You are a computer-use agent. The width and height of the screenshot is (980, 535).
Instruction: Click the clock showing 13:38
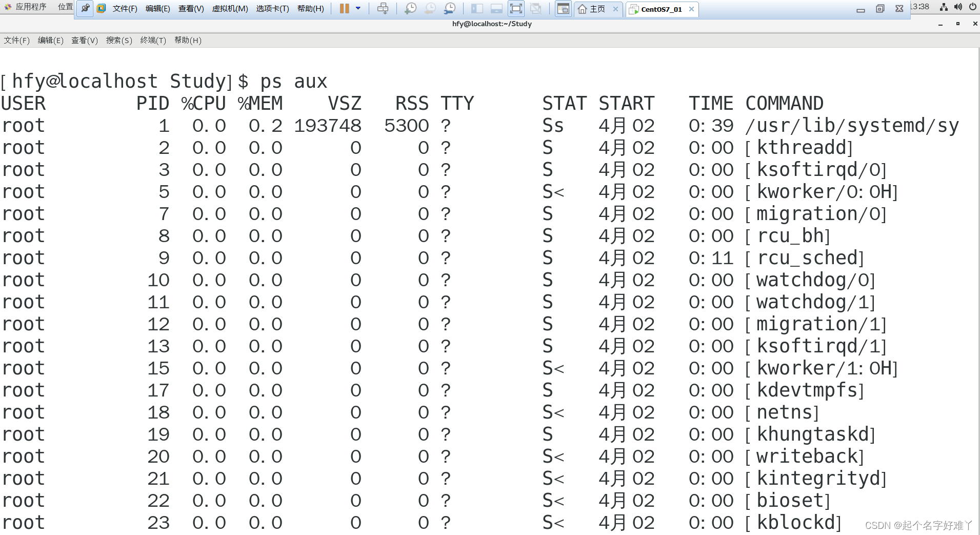point(921,7)
